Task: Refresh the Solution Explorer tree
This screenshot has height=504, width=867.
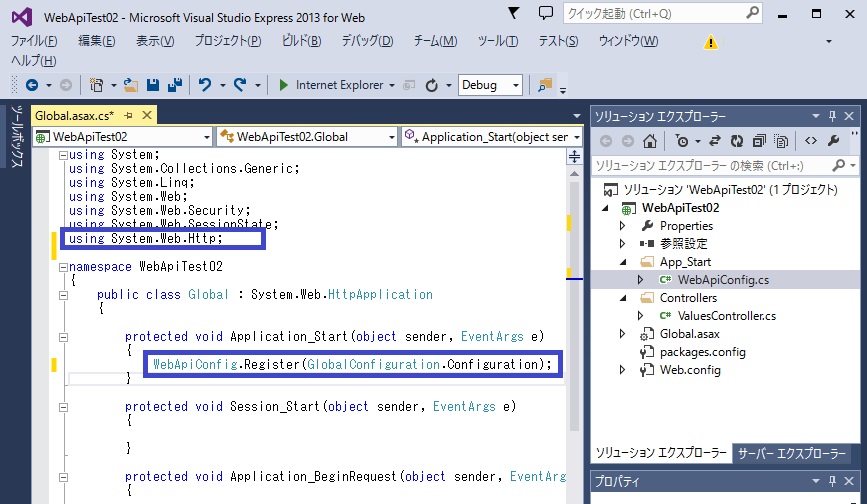Action: 737,141
